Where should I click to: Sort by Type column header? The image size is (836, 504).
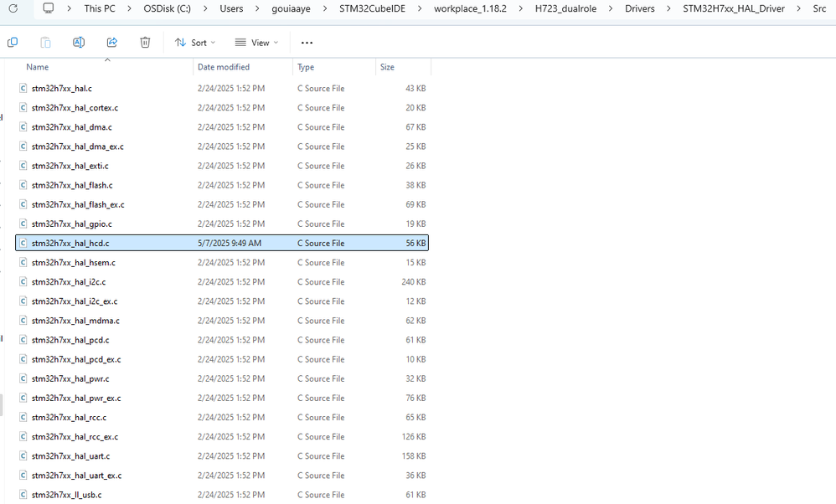tap(306, 67)
